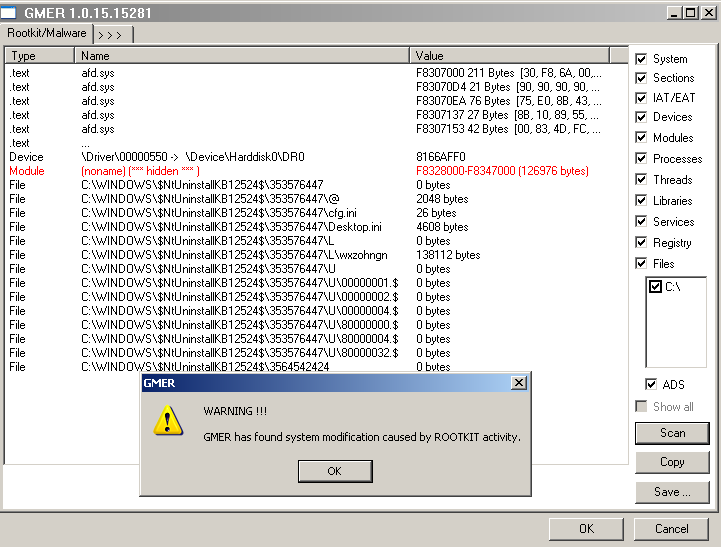Image resolution: width=721 pixels, height=547 pixels.
Task: Click the 8166AFF0 value cell
Action: click(441, 157)
